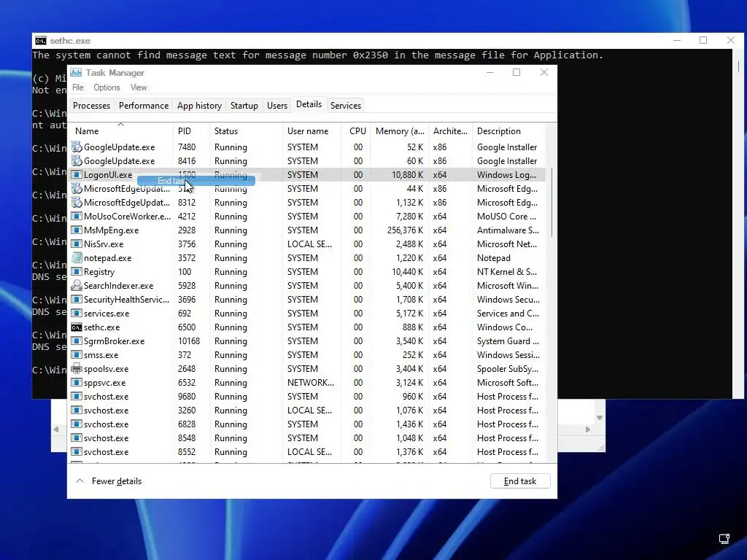The height and width of the screenshot is (560, 747).
Task: Click the svchost.exe icon with PID 6828
Action: coord(76,424)
